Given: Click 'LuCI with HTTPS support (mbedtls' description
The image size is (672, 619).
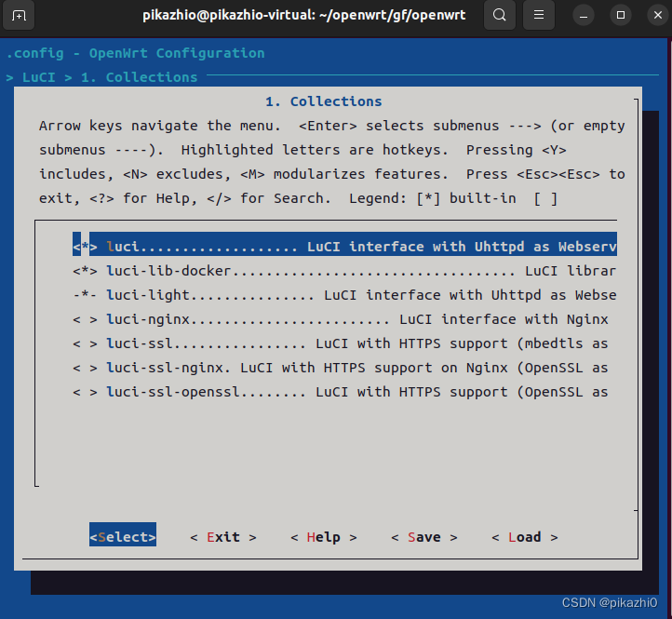Looking at the screenshot, I should point(450,343).
